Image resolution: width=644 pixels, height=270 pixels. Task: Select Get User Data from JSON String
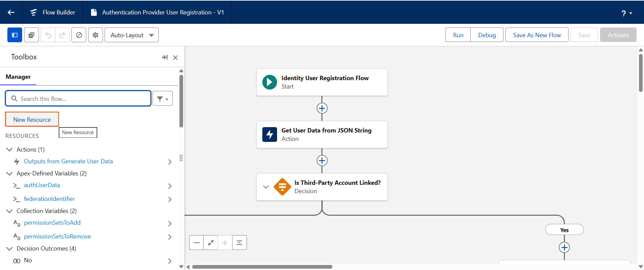322,134
